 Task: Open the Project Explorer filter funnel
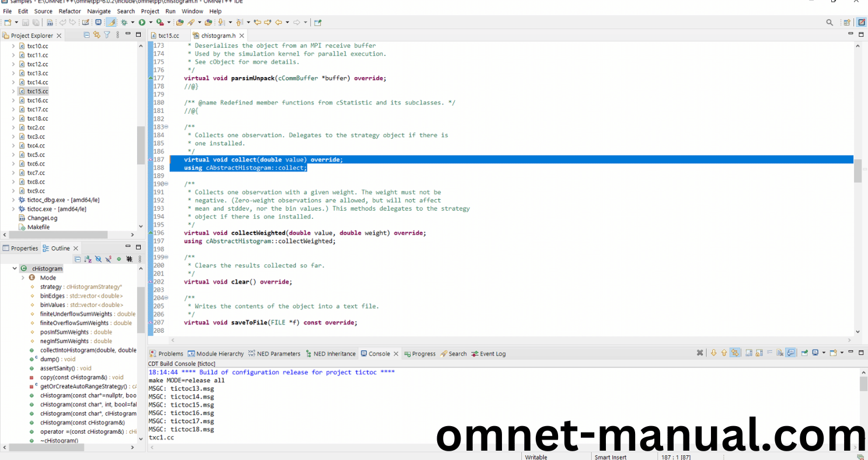point(107,35)
